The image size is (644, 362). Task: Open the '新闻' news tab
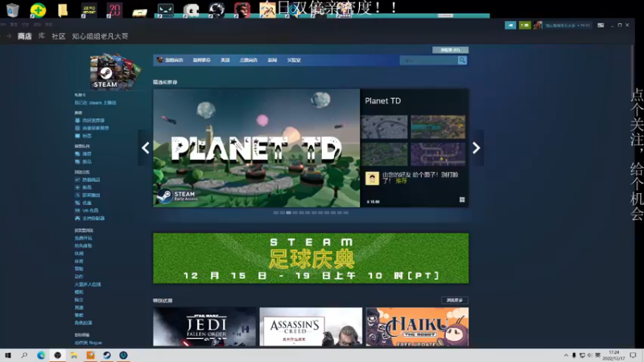coord(272,60)
